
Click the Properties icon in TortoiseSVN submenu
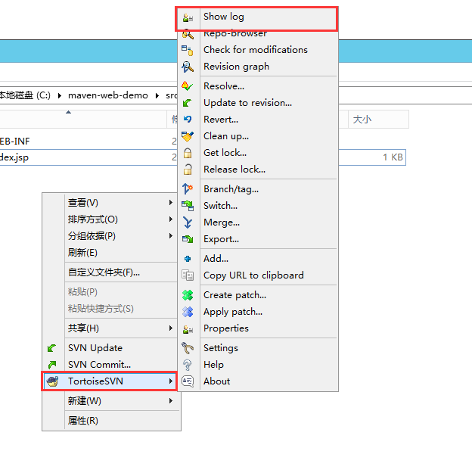pos(188,329)
